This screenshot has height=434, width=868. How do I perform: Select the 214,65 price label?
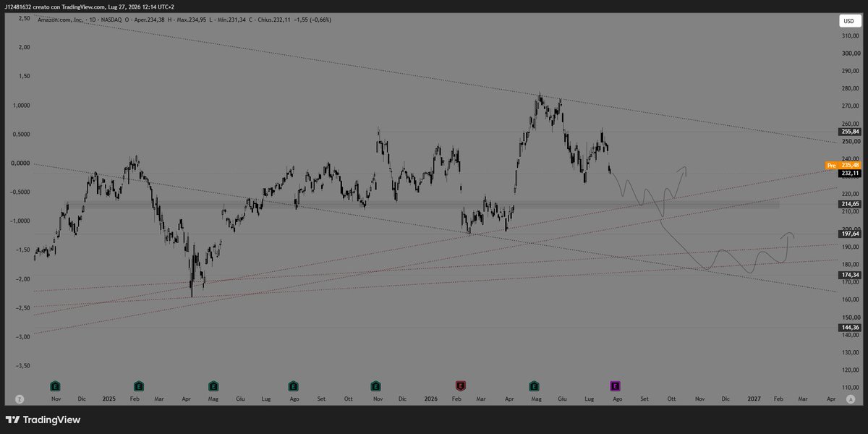[x=849, y=205]
